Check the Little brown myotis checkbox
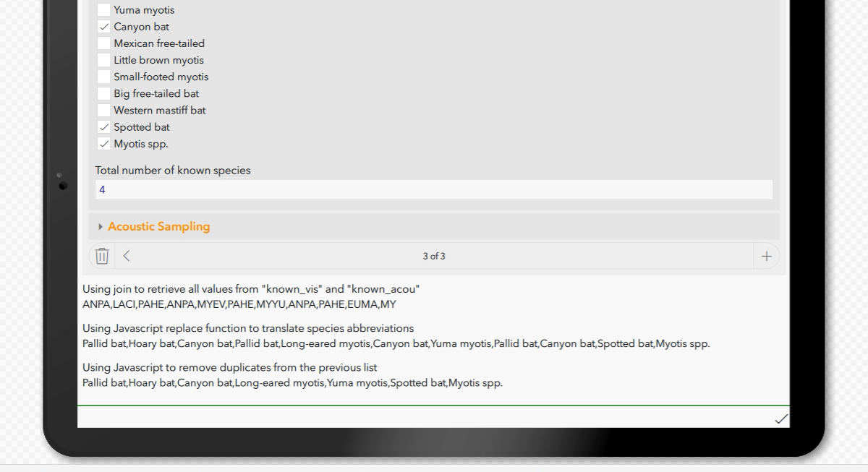The width and height of the screenshot is (868, 472). 103,60
